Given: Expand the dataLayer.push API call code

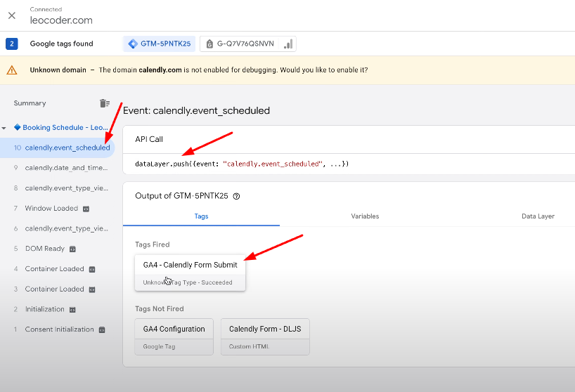Looking at the screenshot, I should pos(242,164).
